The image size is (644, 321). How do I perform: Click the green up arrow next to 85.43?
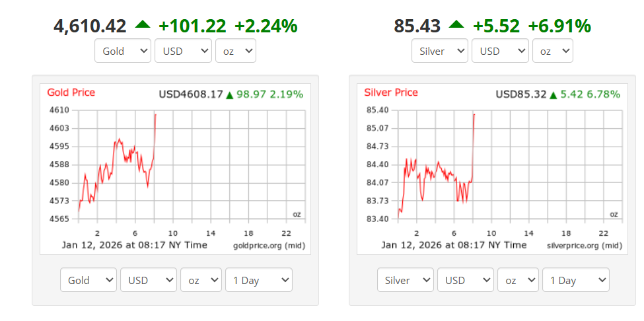pyautogui.click(x=456, y=24)
